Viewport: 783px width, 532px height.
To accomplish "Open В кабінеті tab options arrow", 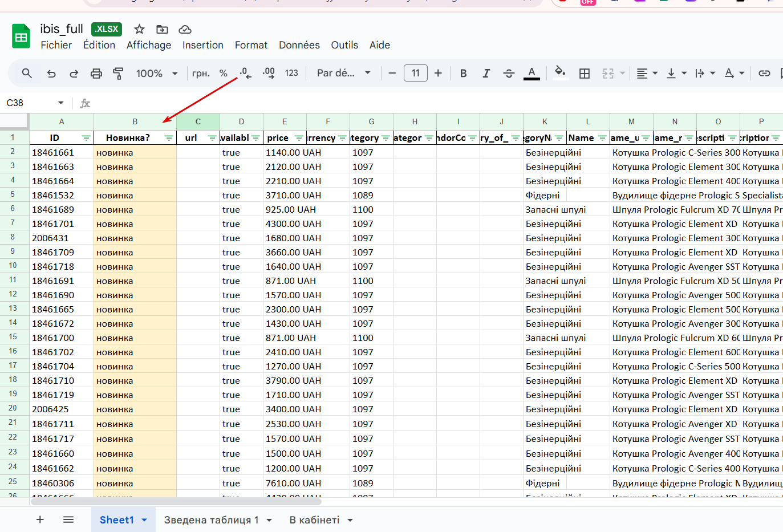I will click(350, 520).
